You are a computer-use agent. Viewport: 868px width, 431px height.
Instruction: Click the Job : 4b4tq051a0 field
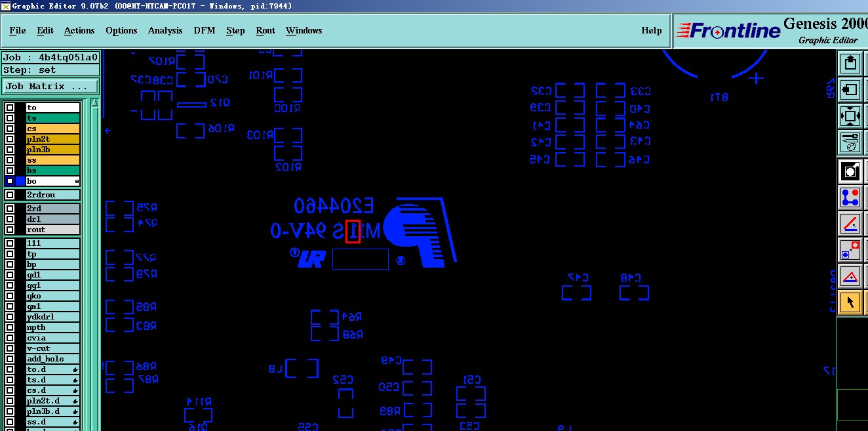(x=50, y=58)
